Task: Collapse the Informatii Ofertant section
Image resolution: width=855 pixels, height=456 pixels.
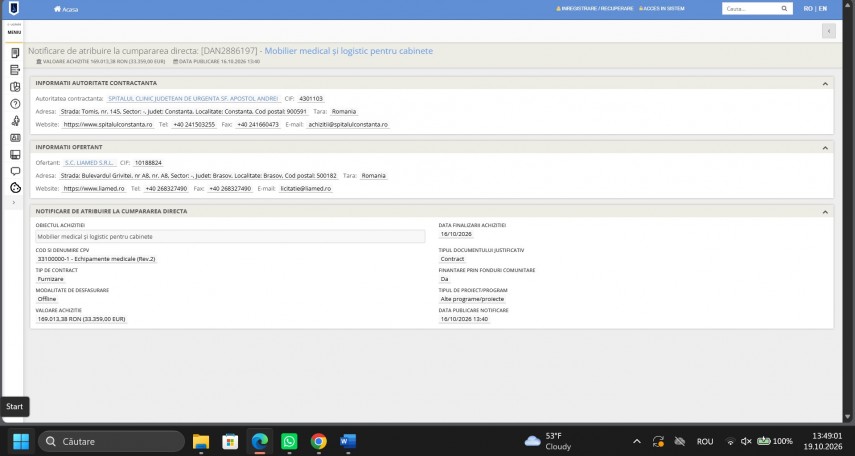Action: (825, 148)
